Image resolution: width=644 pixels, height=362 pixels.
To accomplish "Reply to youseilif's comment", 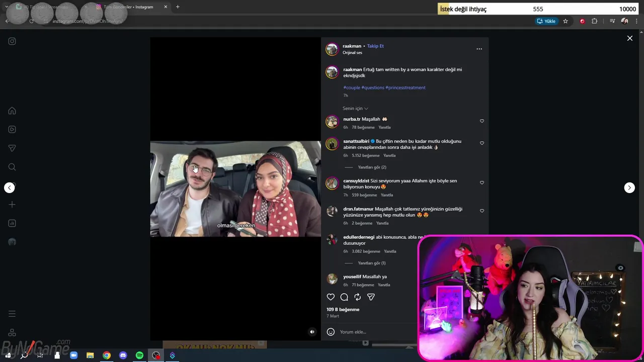I will (384, 285).
